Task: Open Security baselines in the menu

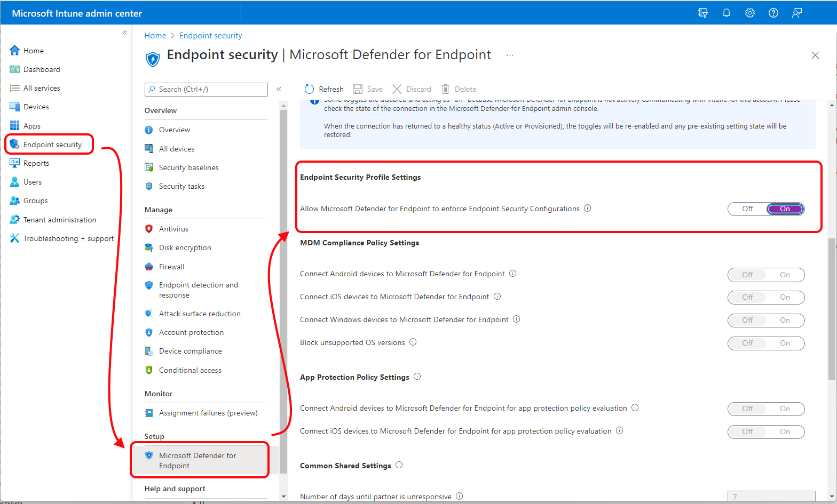Action: (188, 167)
